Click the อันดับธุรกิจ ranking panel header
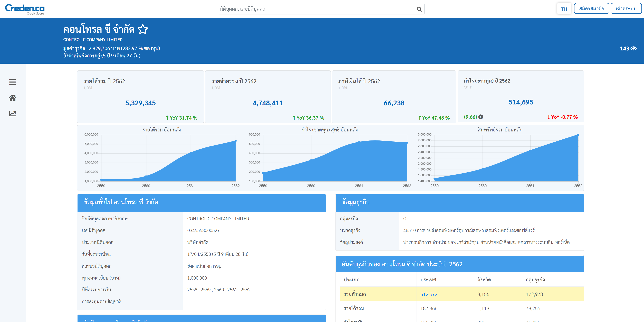The width and height of the screenshot is (644, 322). click(x=459, y=264)
